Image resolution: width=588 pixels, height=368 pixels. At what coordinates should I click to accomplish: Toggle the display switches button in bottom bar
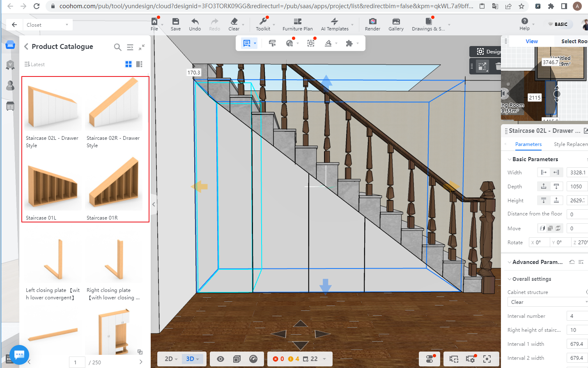[x=430, y=359]
